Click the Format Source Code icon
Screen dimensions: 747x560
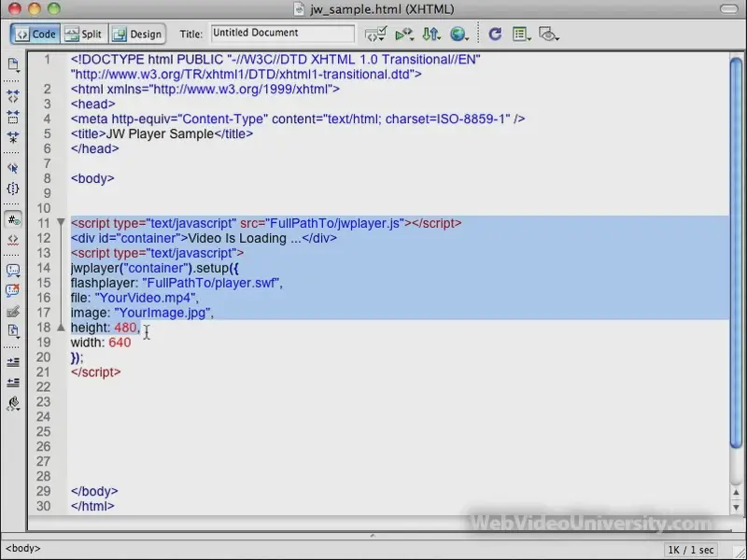click(13, 403)
